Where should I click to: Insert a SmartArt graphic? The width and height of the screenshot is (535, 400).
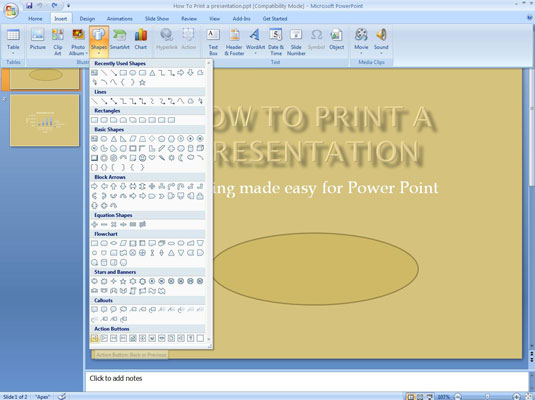coord(119,40)
